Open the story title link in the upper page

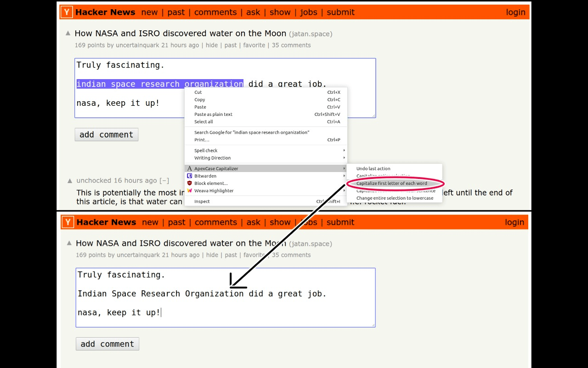[x=181, y=33]
